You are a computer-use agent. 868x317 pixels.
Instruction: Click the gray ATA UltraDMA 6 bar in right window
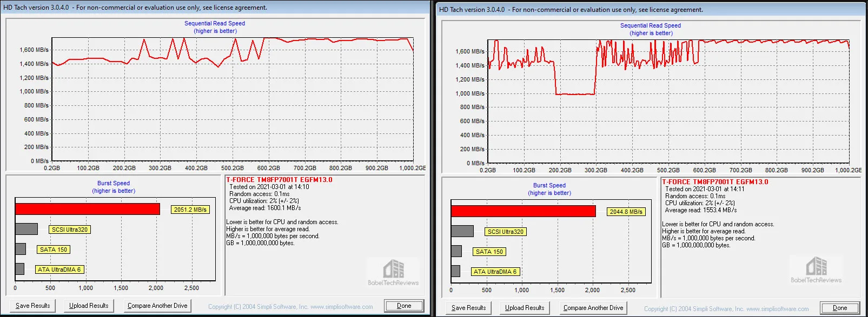tap(456, 271)
